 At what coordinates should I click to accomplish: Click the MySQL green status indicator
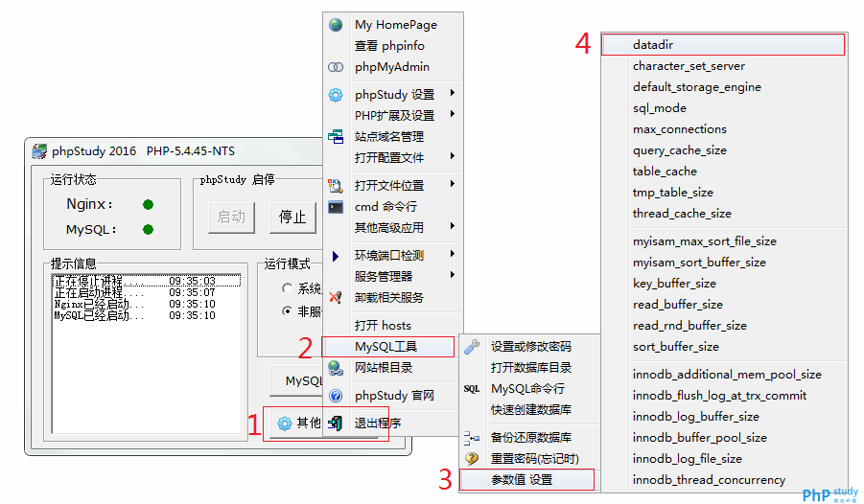pos(149,230)
